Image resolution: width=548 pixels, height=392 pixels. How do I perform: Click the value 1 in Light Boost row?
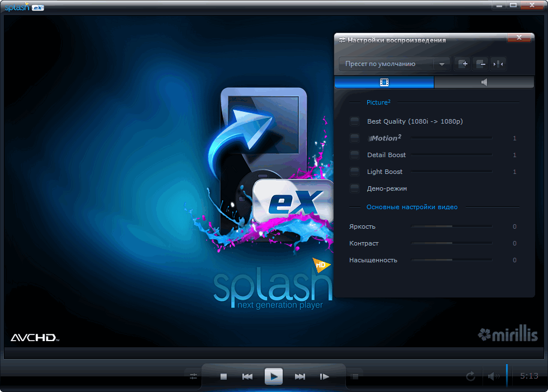pos(514,172)
